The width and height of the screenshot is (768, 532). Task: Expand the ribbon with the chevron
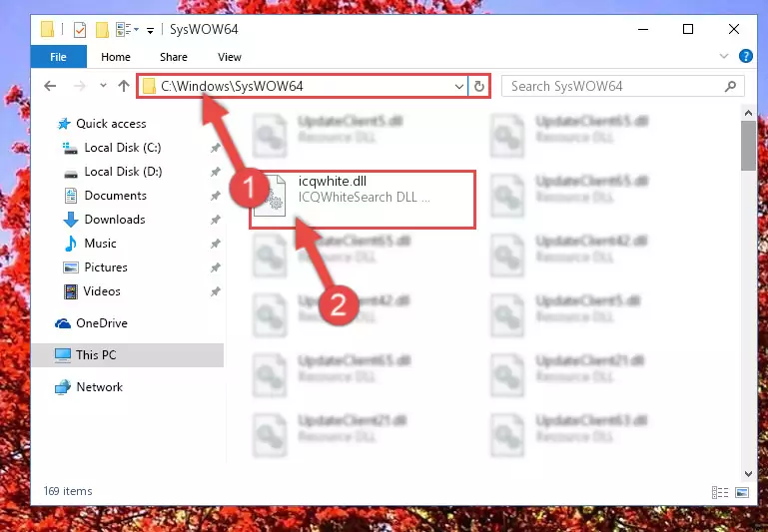point(724,56)
